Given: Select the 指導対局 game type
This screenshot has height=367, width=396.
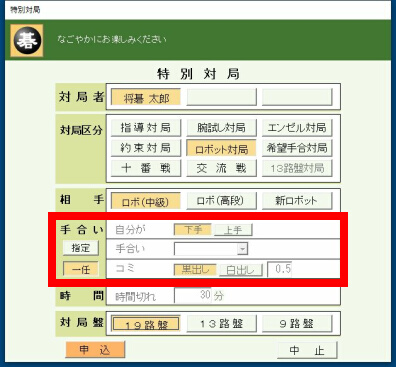Looking at the screenshot, I should [146, 128].
